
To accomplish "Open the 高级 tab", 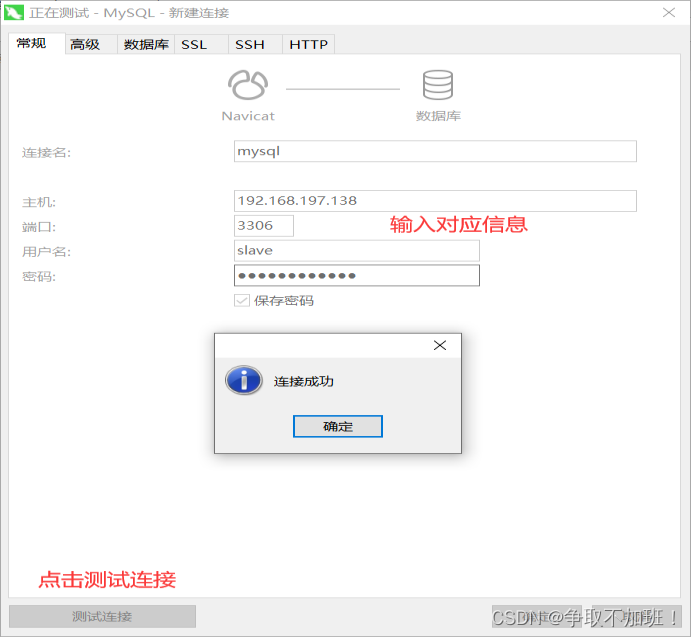I will click(x=91, y=44).
